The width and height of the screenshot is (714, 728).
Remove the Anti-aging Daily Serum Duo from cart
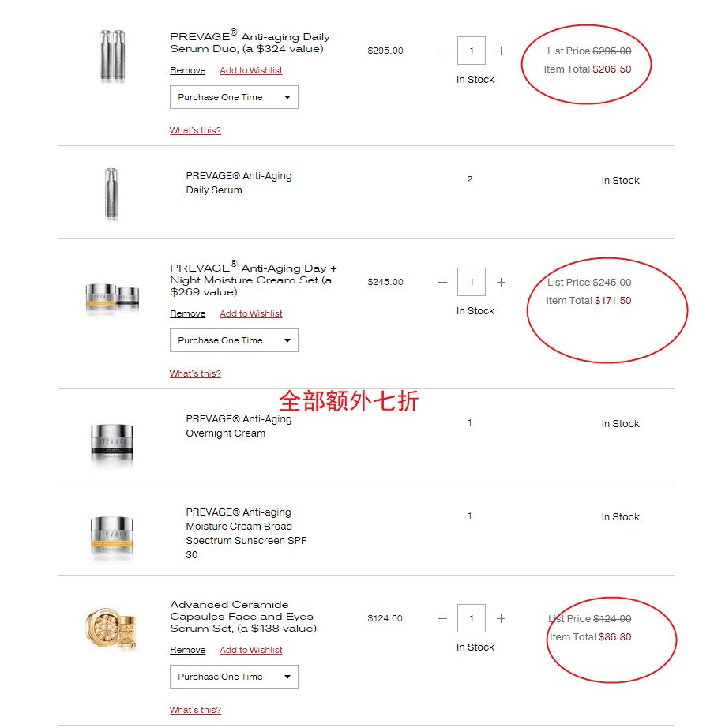tap(187, 70)
